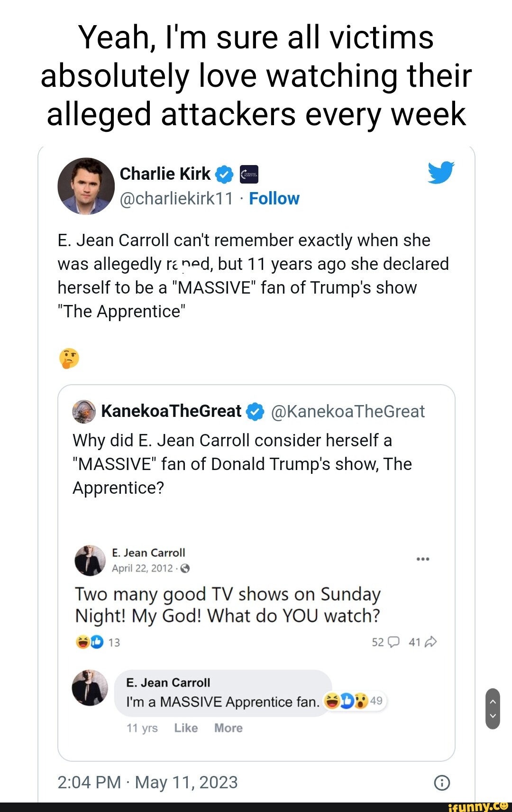This screenshot has height=812, width=512.
Task: Click the Turning Point affiliation badge
Action: pos(249,175)
